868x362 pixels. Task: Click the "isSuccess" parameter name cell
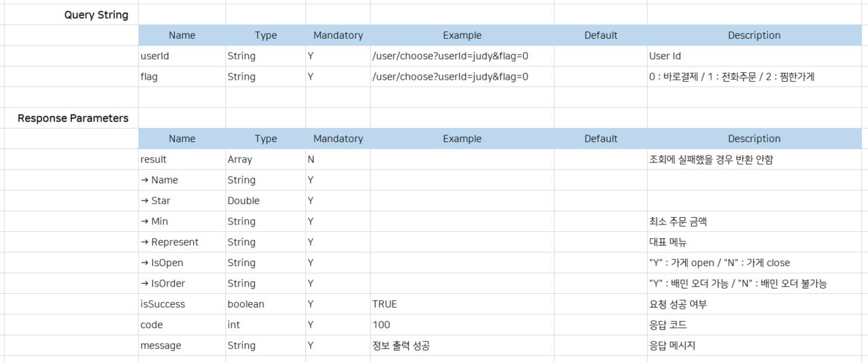(x=163, y=304)
